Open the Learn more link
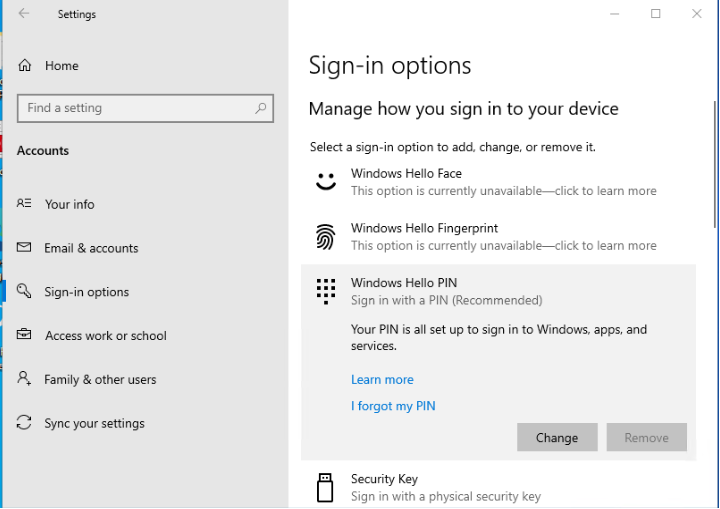720x509 pixels. 382,379
